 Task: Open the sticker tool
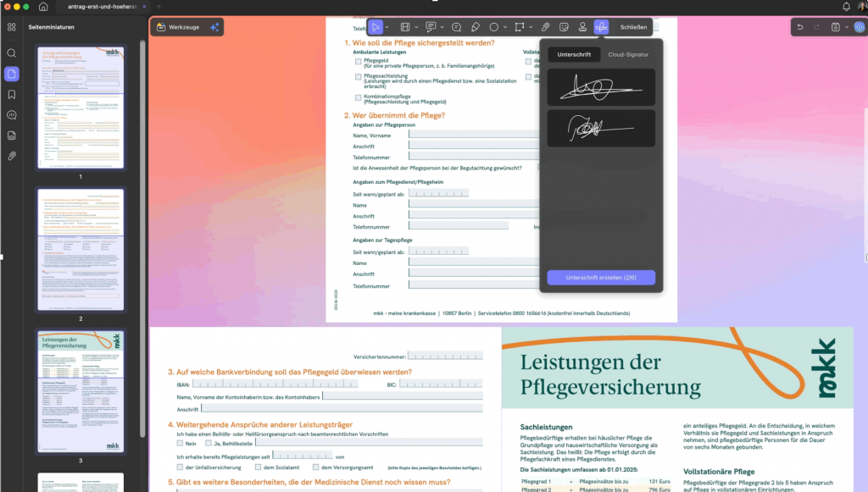click(x=564, y=27)
